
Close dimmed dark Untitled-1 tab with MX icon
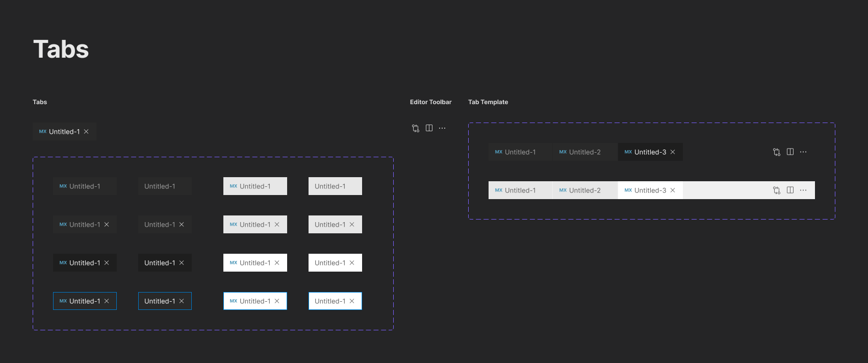(107, 225)
